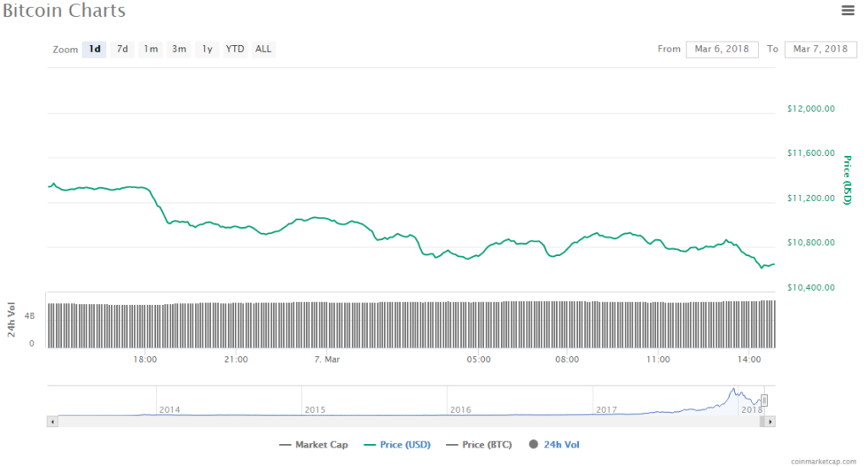Click the navigator scroll left arrow
Image resolution: width=868 pixels, height=467 pixels.
[53, 420]
